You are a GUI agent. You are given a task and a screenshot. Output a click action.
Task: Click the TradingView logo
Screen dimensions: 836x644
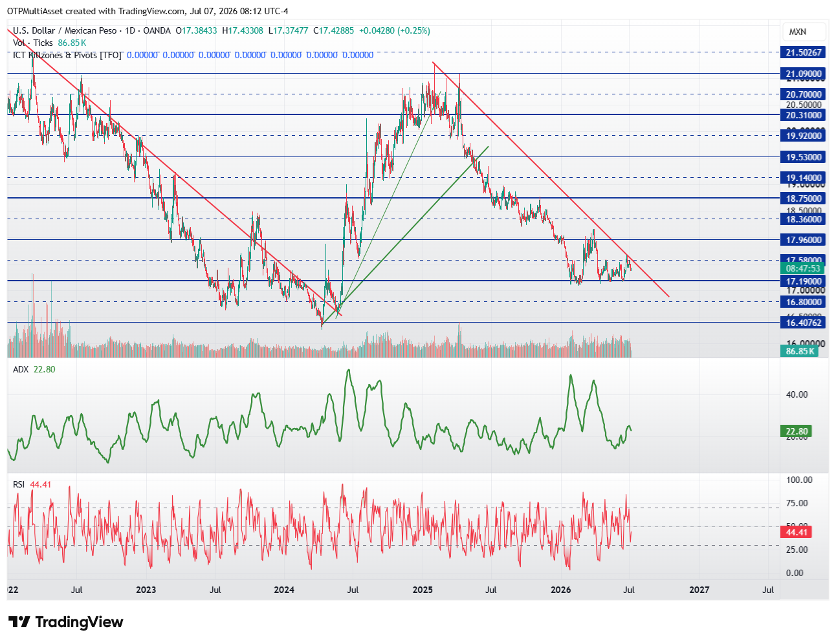coord(65,622)
